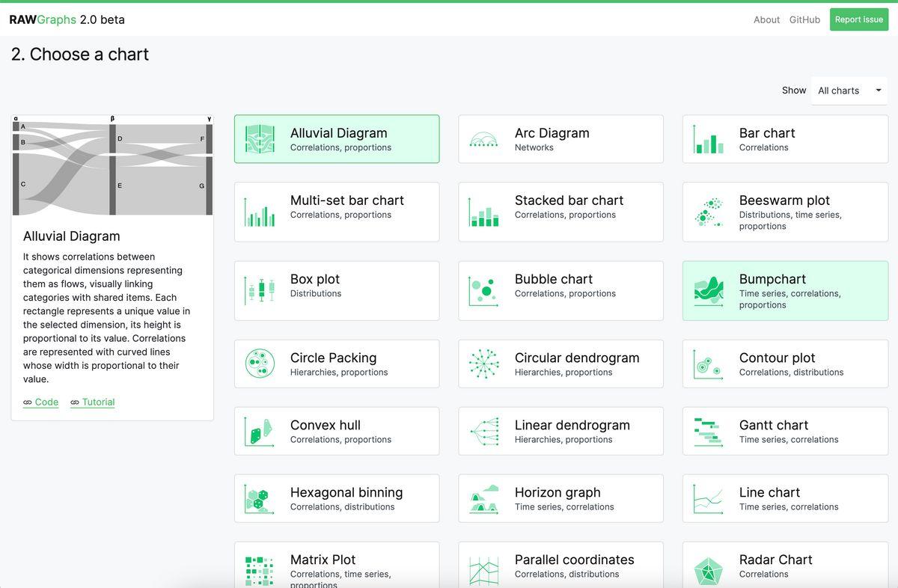Click the Report issue button
Screen dimensions: 898x588
[859, 19]
